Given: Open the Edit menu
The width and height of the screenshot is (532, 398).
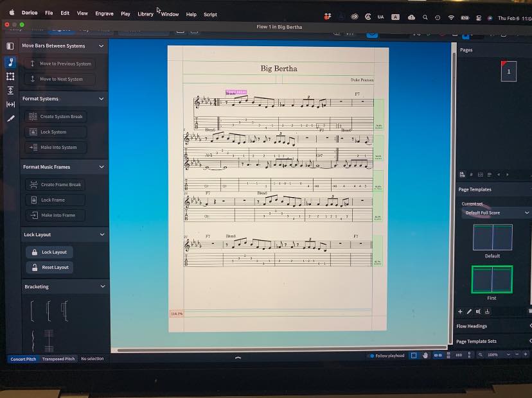Looking at the screenshot, I should click(x=65, y=13).
